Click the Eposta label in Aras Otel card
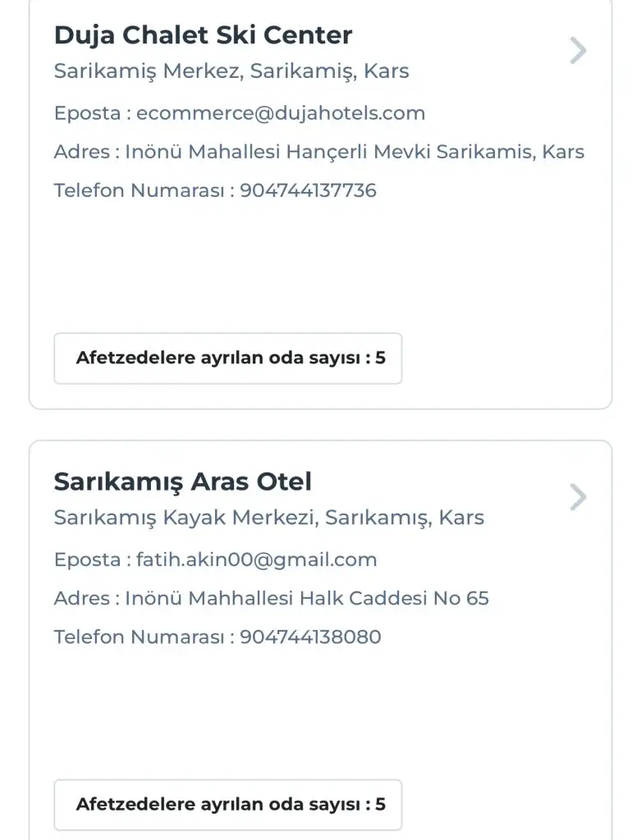The image size is (641, 840). point(87,560)
